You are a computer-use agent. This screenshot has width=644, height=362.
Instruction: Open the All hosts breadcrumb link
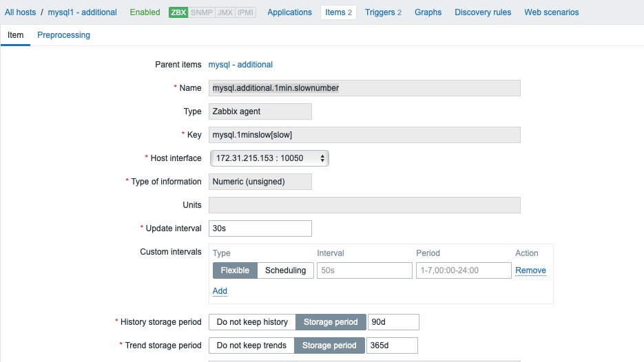click(x=20, y=12)
